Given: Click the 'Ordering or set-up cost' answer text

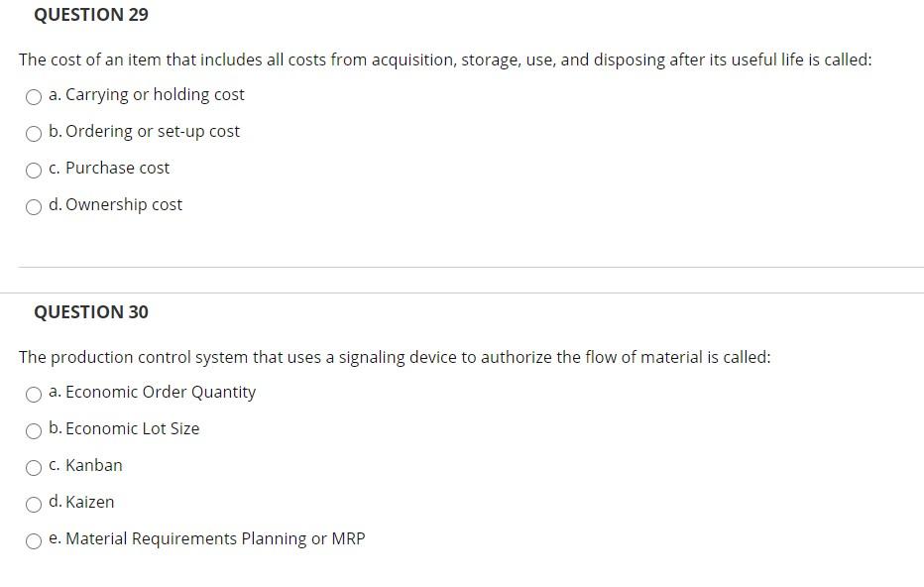Looking at the screenshot, I should [x=153, y=132].
